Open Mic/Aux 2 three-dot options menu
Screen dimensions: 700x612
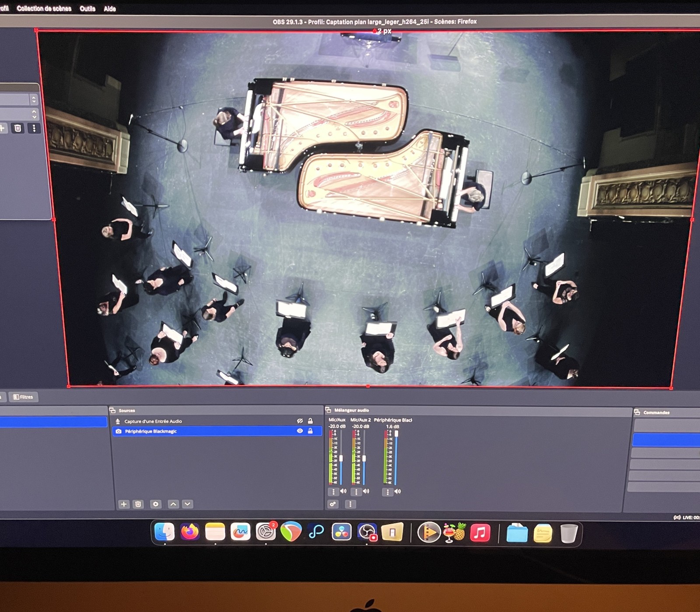point(356,492)
